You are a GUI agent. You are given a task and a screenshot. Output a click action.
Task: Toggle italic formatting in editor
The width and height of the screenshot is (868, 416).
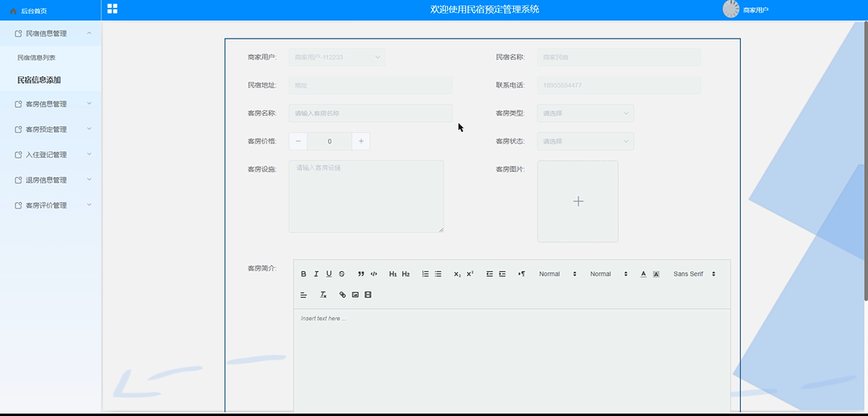coord(316,274)
